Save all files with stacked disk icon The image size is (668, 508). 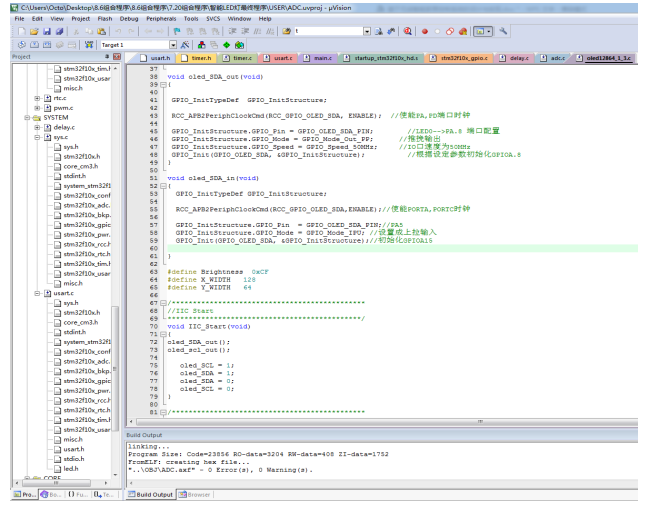[x=59, y=31]
